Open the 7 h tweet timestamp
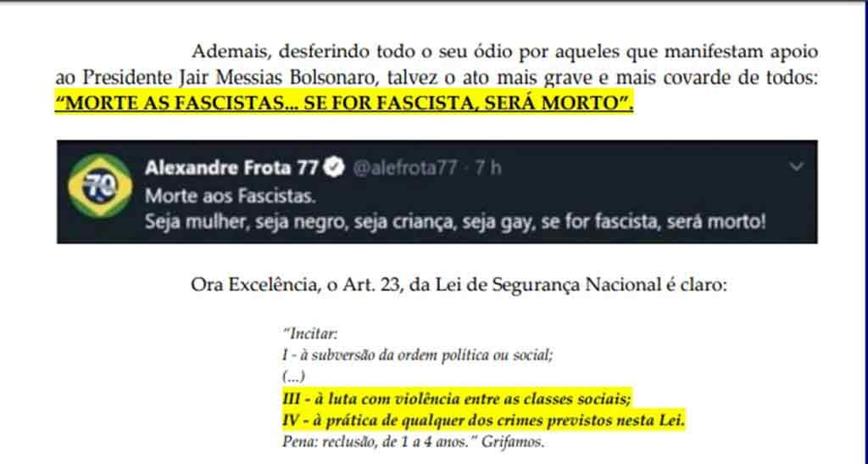The height and width of the screenshot is (464, 868). [488, 168]
